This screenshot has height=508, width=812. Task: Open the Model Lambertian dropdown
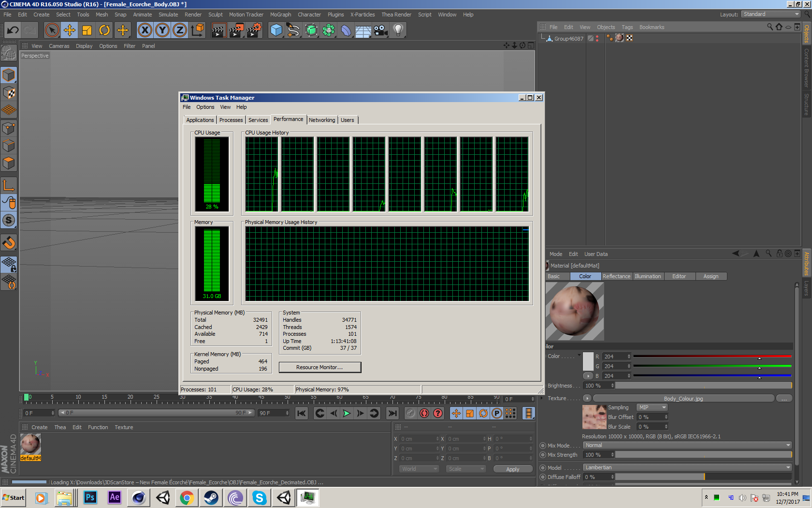point(687,467)
